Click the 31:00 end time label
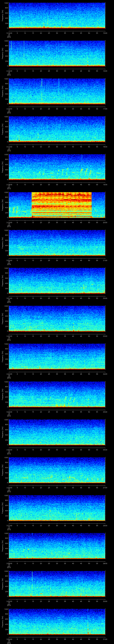 click(x=105, y=639)
